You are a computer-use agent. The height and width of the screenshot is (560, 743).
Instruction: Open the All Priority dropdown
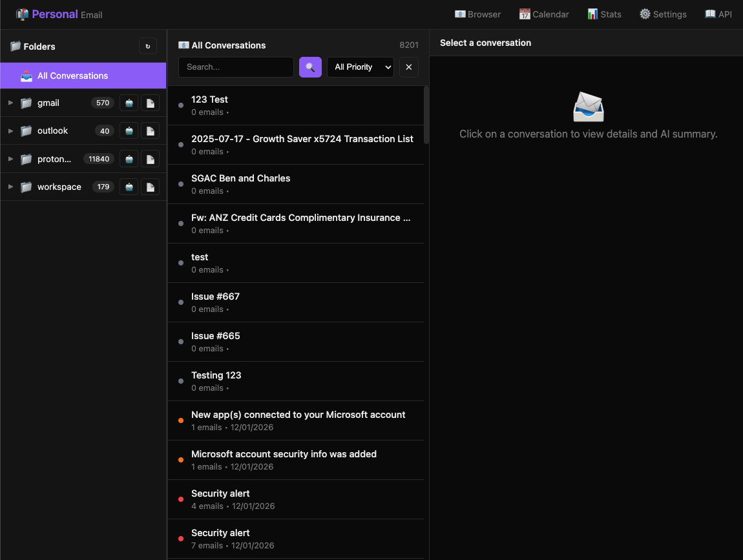360,67
